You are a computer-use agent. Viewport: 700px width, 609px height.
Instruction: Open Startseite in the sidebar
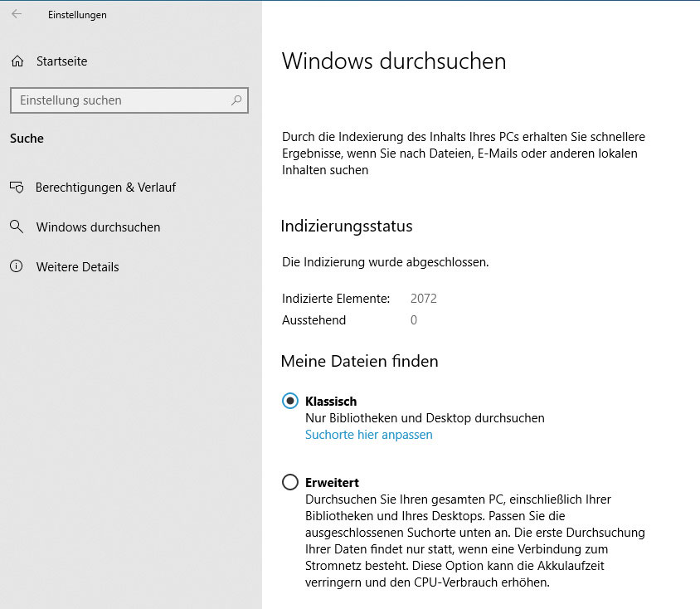click(61, 61)
